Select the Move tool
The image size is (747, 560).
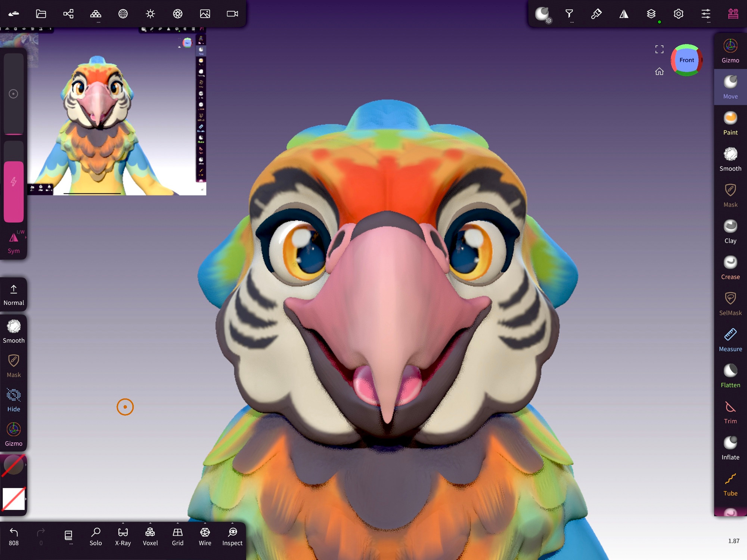click(730, 87)
